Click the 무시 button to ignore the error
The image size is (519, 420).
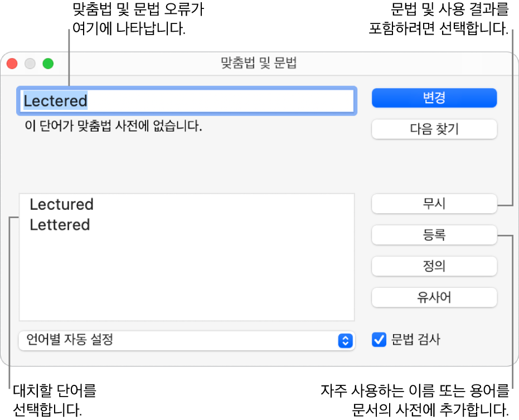pos(434,204)
